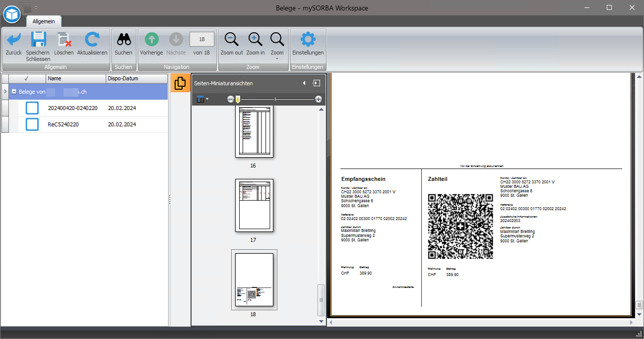Click the row indicator arrow beside Belege von
This screenshot has width=644, height=339.
tap(5, 92)
